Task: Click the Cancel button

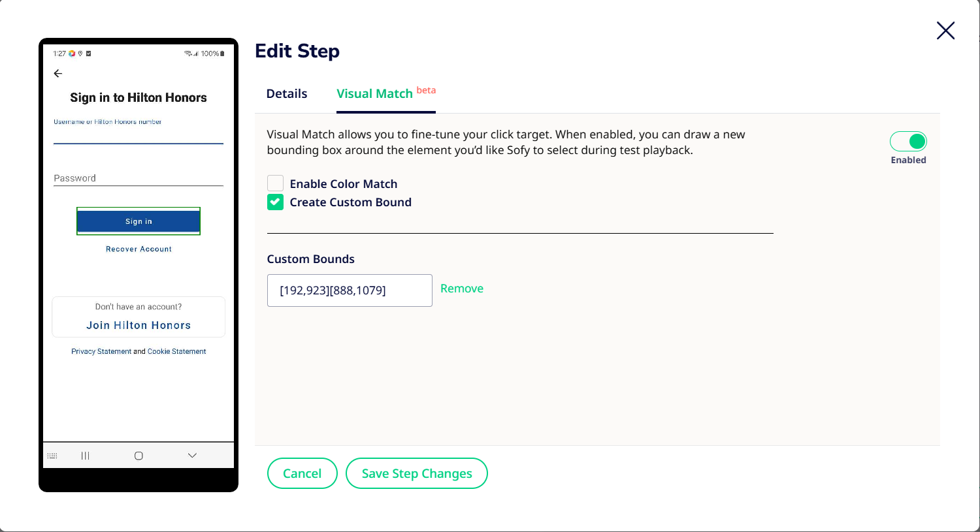Action: pyautogui.click(x=302, y=473)
